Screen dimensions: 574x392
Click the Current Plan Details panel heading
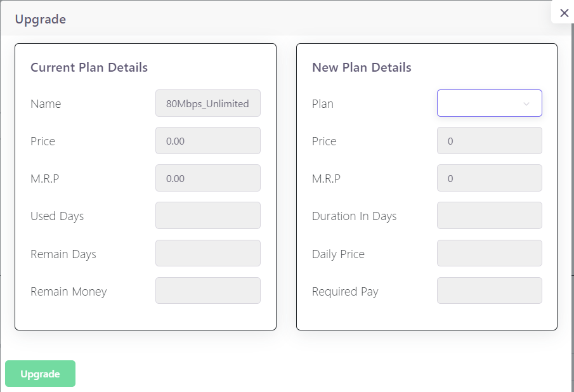pos(89,67)
